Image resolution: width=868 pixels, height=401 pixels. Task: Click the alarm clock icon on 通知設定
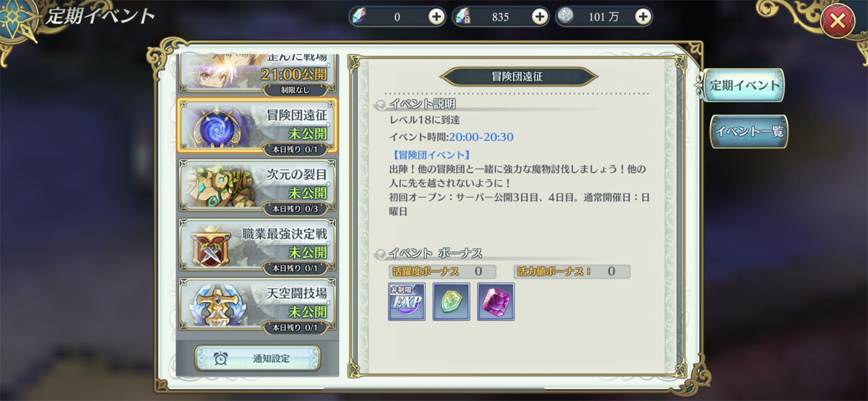(221, 358)
